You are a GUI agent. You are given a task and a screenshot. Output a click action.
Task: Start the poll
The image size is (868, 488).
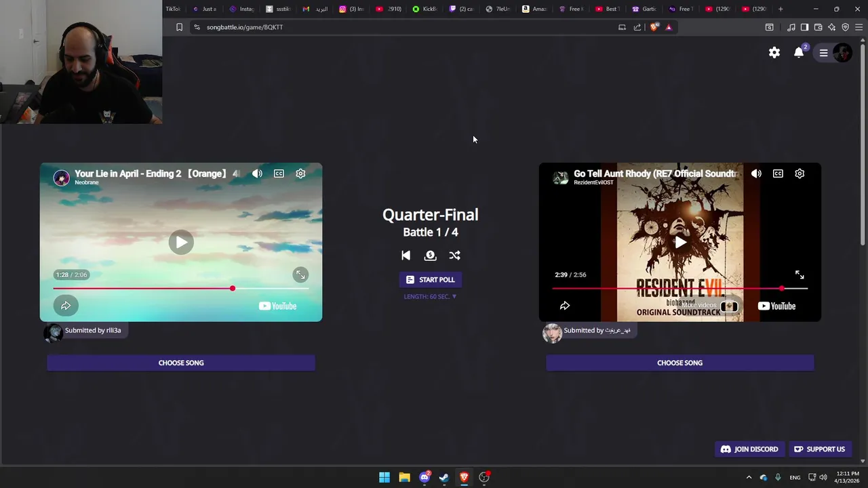[430, 280]
